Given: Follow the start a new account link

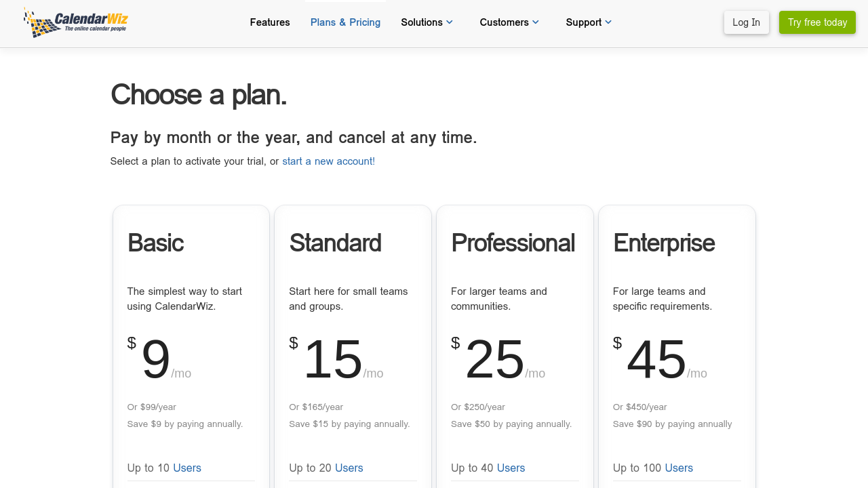Looking at the screenshot, I should point(328,161).
